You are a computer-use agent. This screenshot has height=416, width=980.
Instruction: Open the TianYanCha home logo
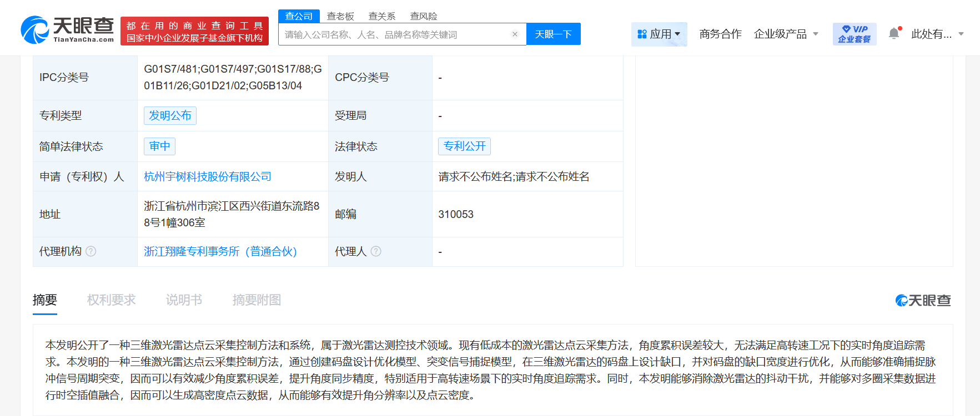pos(67,30)
